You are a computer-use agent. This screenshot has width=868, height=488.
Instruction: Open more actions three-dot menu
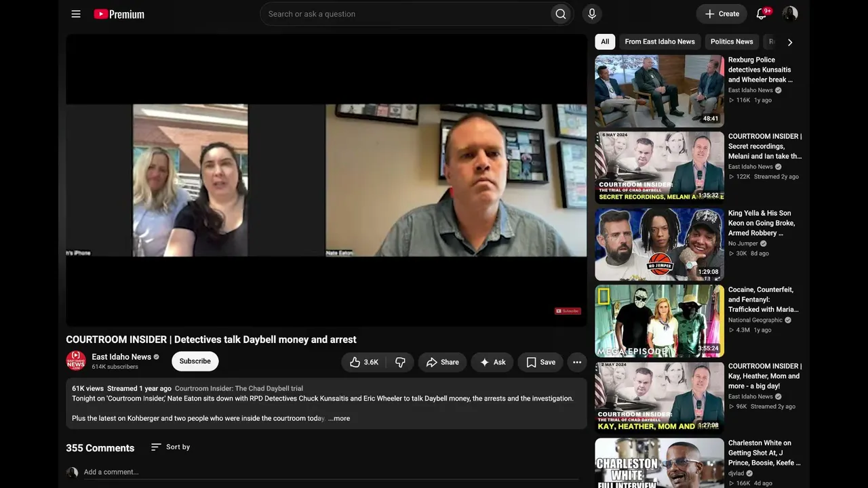point(577,362)
